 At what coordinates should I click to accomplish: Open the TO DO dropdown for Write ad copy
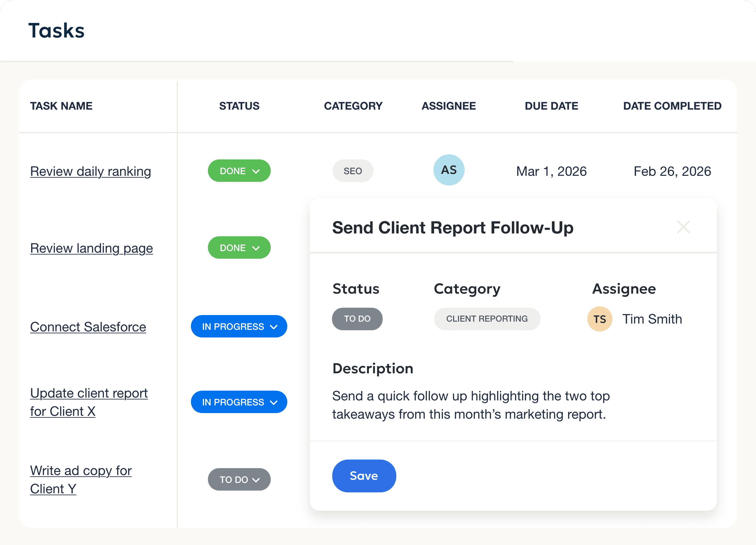[239, 479]
